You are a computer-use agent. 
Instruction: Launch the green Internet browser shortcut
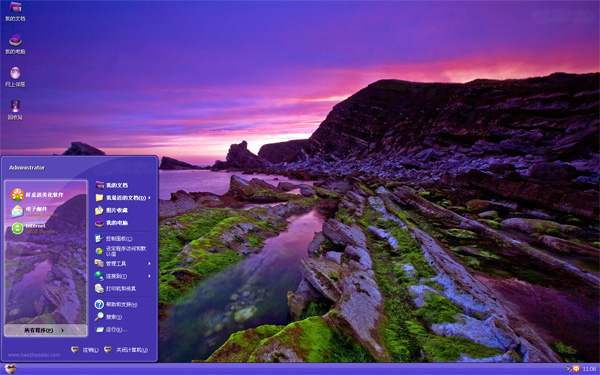34,228
